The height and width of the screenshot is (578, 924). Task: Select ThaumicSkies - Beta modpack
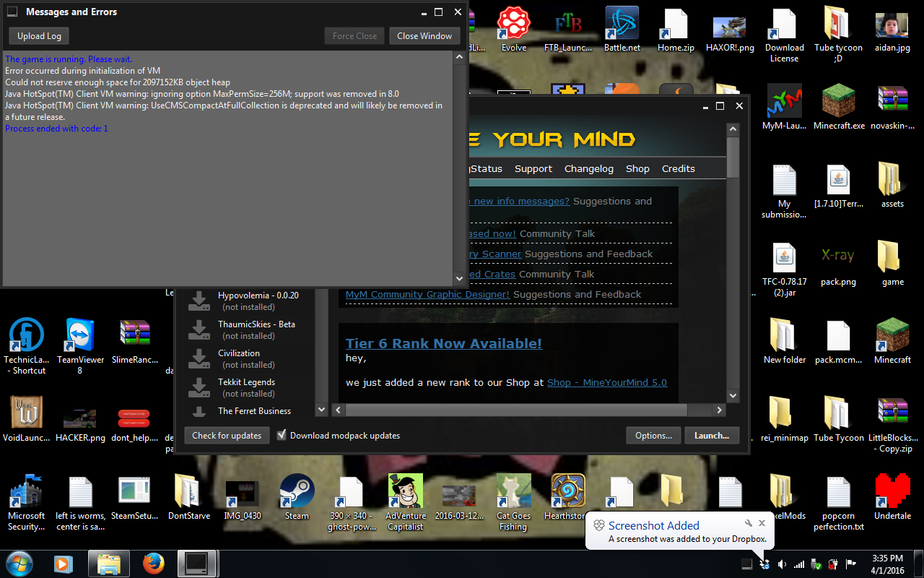point(249,329)
